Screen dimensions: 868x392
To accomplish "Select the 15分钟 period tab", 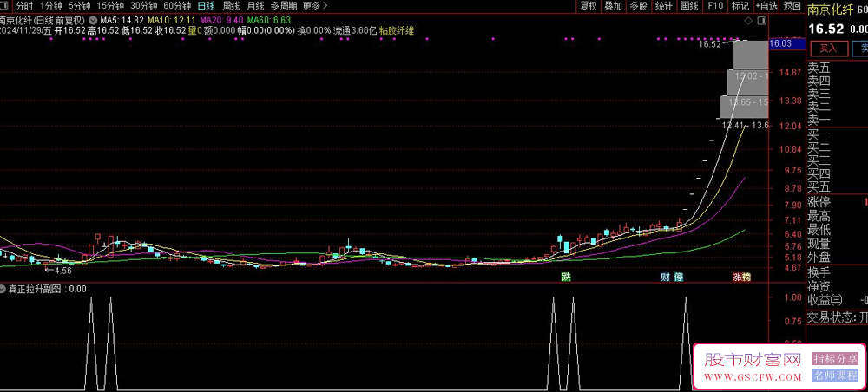I will [109, 7].
